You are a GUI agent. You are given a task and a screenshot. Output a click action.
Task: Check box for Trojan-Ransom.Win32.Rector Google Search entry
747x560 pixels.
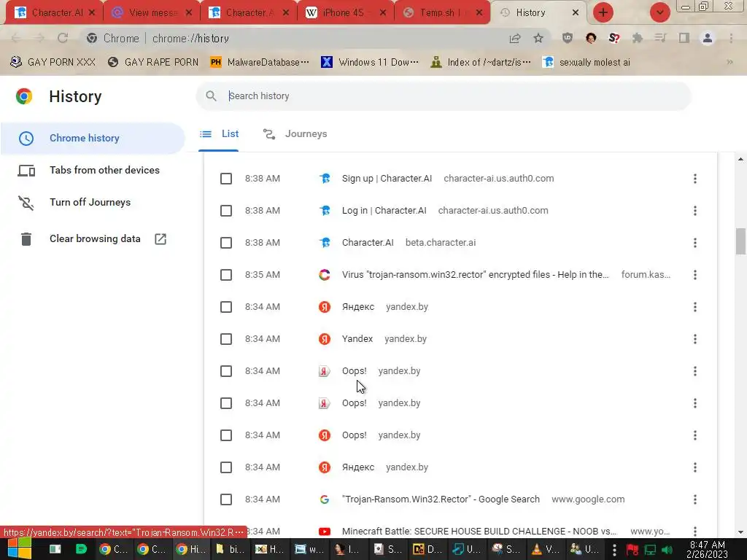[226, 499]
